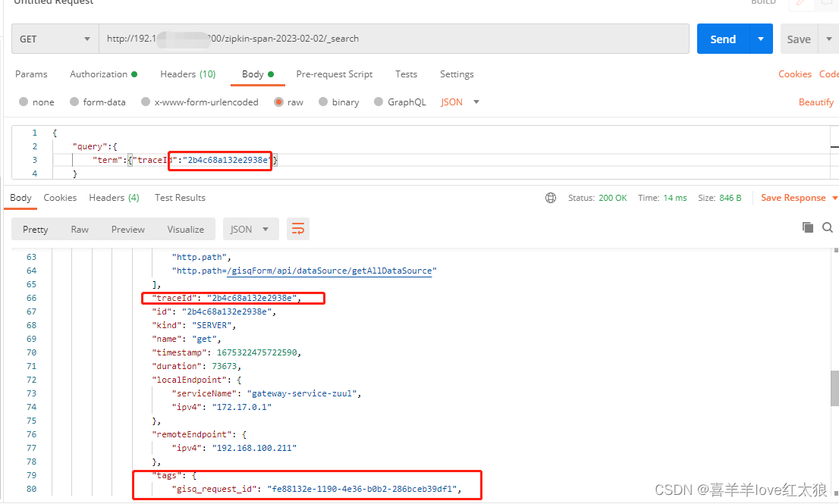
Task: Toggle line wrapping in the response viewer
Action: tap(297, 229)
